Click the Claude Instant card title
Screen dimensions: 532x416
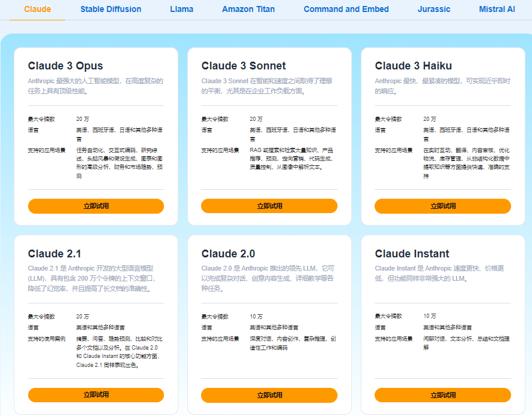pos(412,254)
